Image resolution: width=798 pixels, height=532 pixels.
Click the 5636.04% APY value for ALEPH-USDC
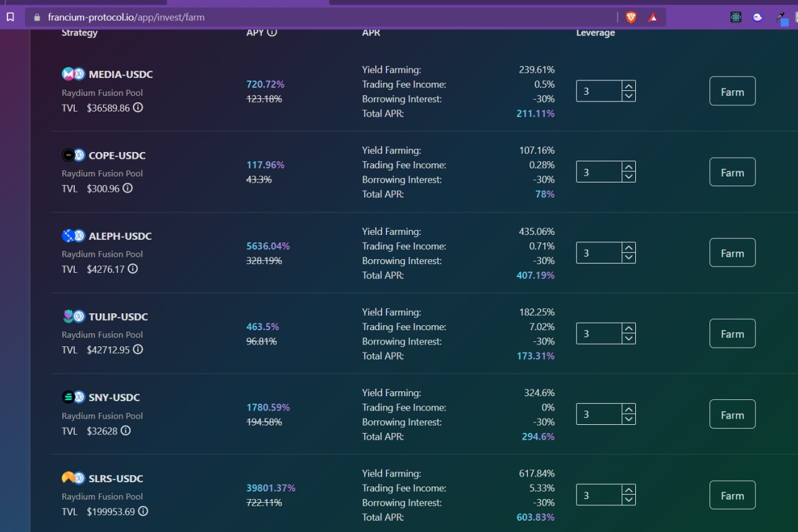pyautogui.click(x=268, y=246)
